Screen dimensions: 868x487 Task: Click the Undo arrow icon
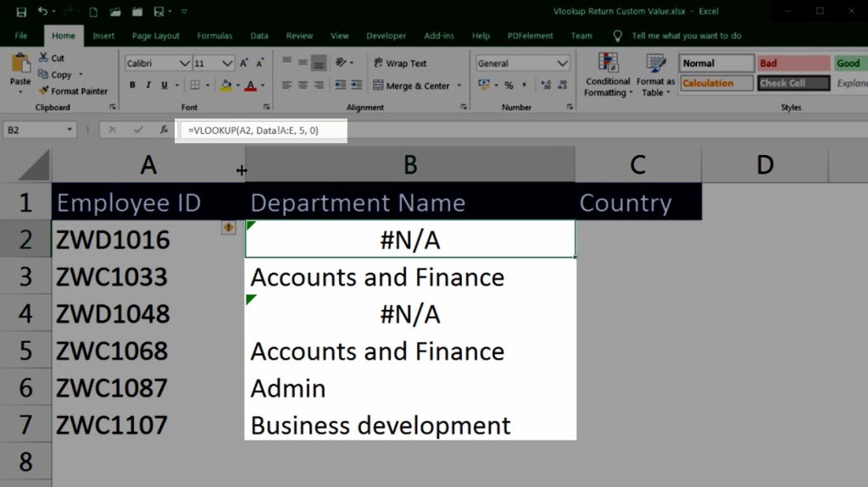click(x=42, y=12)
